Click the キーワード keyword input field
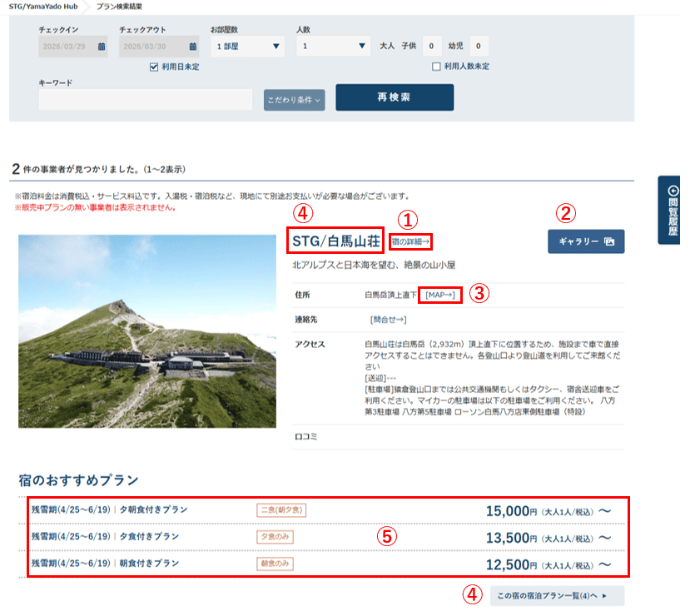 point(146,100)
